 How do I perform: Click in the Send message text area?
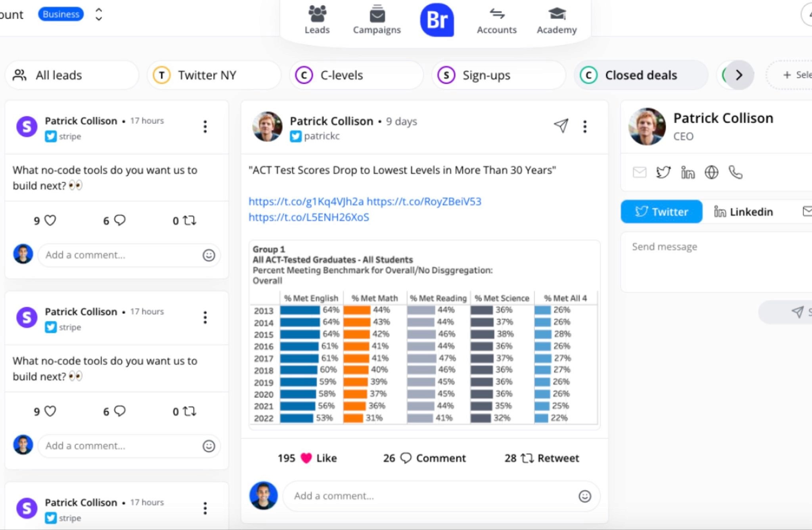[717, 262]
